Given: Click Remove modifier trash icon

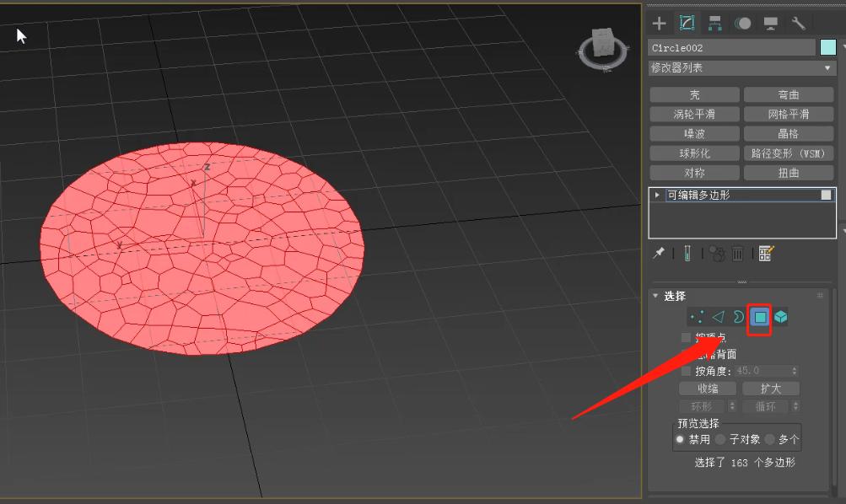Looking at the screenshot, I should (737, 253).
